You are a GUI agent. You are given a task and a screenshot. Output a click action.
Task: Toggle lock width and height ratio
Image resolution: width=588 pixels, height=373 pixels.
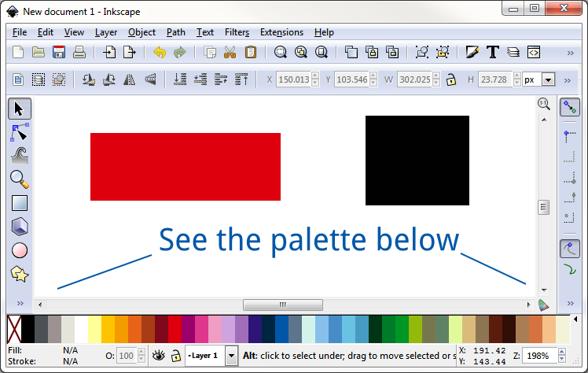click(x=451, y=79)
